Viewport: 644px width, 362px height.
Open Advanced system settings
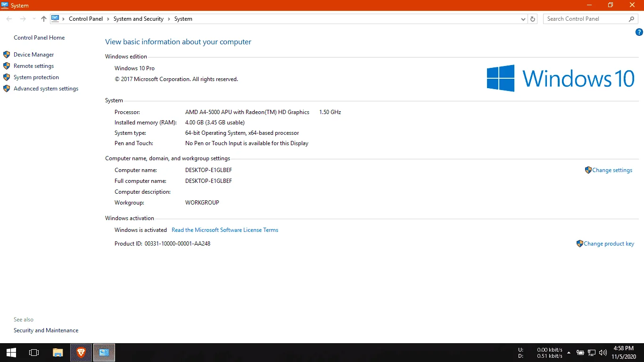[46, 89]
